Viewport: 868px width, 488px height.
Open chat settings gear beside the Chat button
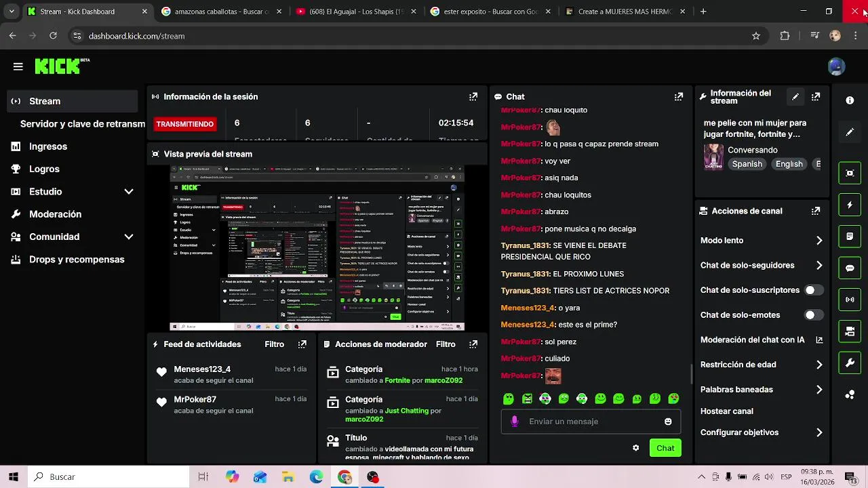point(635,448)
